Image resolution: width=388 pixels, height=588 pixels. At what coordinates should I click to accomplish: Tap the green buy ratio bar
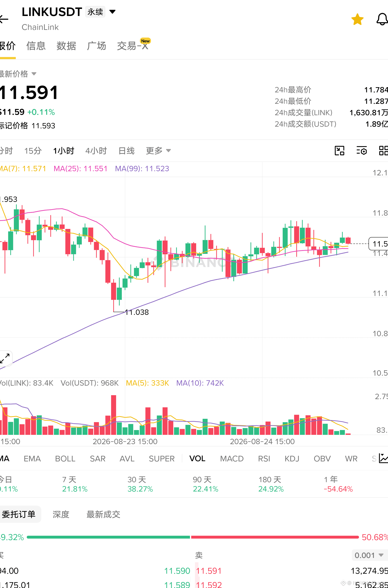[x=108, y=537]
